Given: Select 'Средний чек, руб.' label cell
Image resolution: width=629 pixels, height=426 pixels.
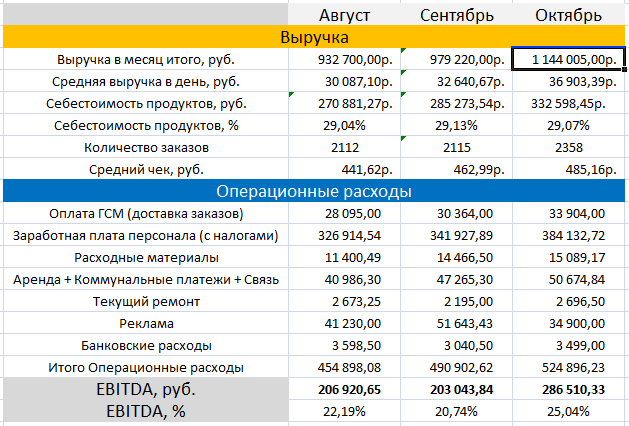Looking at the screenshot, I should coord(146,169).
